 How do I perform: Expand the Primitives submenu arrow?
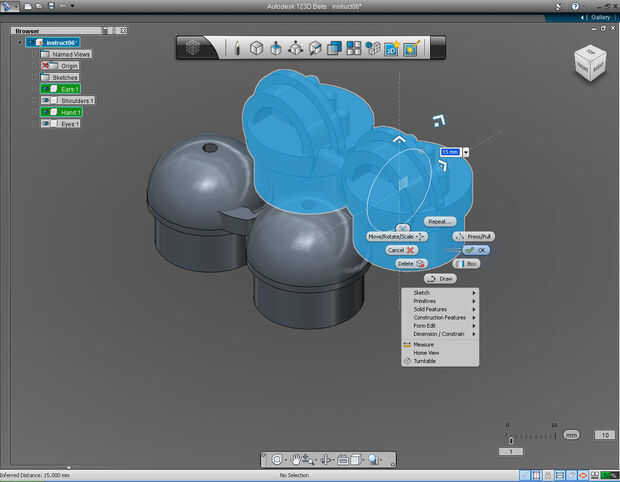(474, 301)
